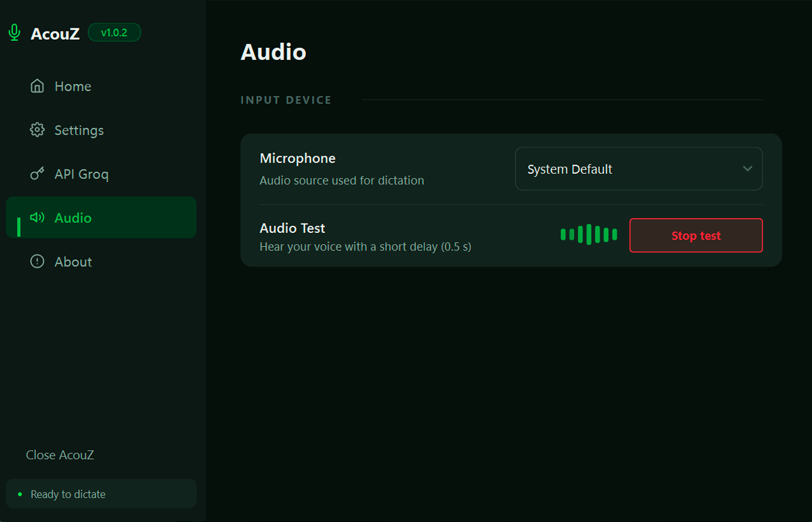The image size is (812, 522).
Task: Switch to the Settings page
Action: [x=79, y=130]
